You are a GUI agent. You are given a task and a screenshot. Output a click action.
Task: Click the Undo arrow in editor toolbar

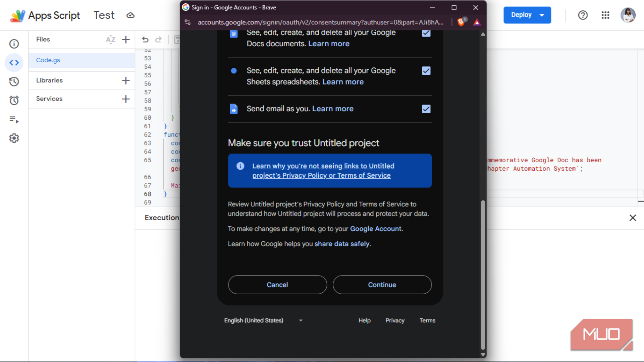pos(145,40)
